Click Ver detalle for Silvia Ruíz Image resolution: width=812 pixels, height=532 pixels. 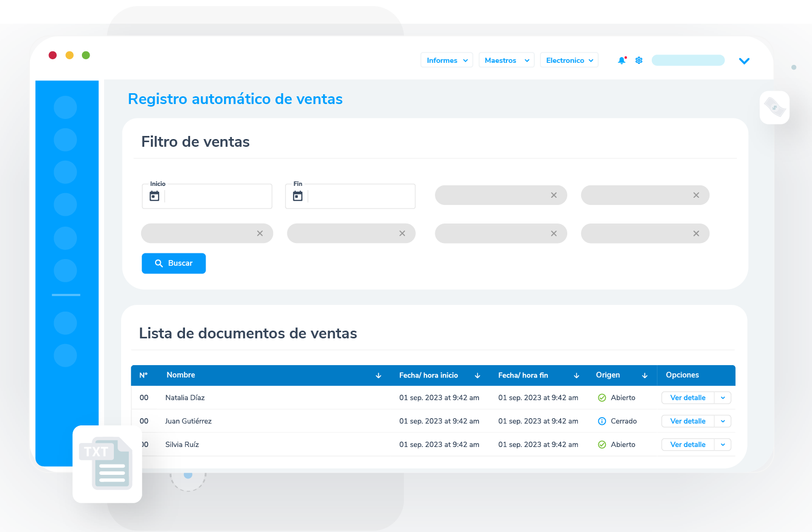(688, 444)
